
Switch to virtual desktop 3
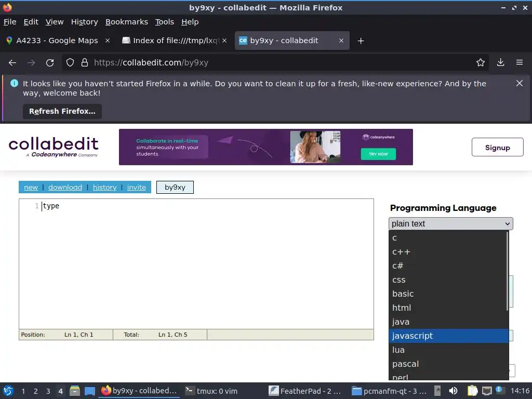pos(48,391)
